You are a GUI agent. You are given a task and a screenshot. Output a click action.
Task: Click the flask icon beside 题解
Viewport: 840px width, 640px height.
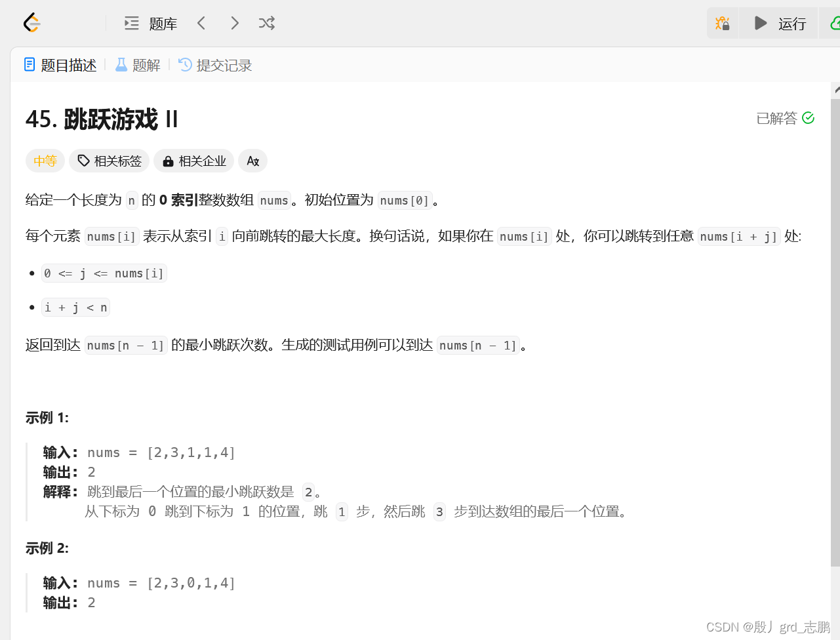(x=121, y=64)
